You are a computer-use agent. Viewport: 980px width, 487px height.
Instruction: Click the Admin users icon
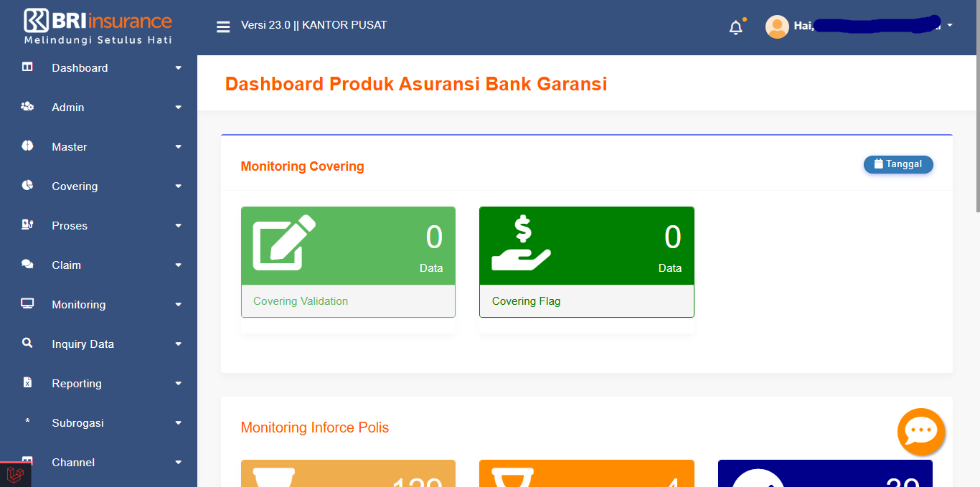coord(27,107)
